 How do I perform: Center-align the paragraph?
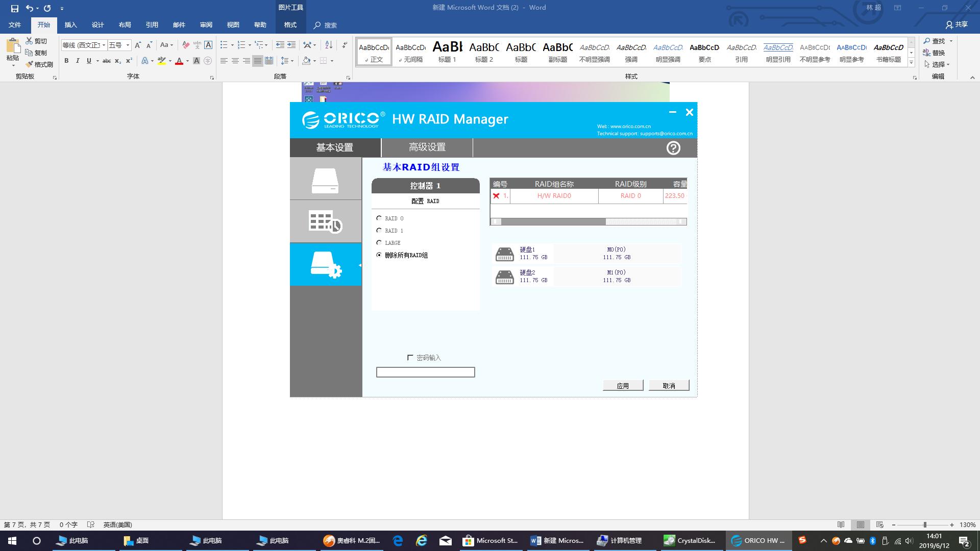pyautogui.click(x=235, y=61)
